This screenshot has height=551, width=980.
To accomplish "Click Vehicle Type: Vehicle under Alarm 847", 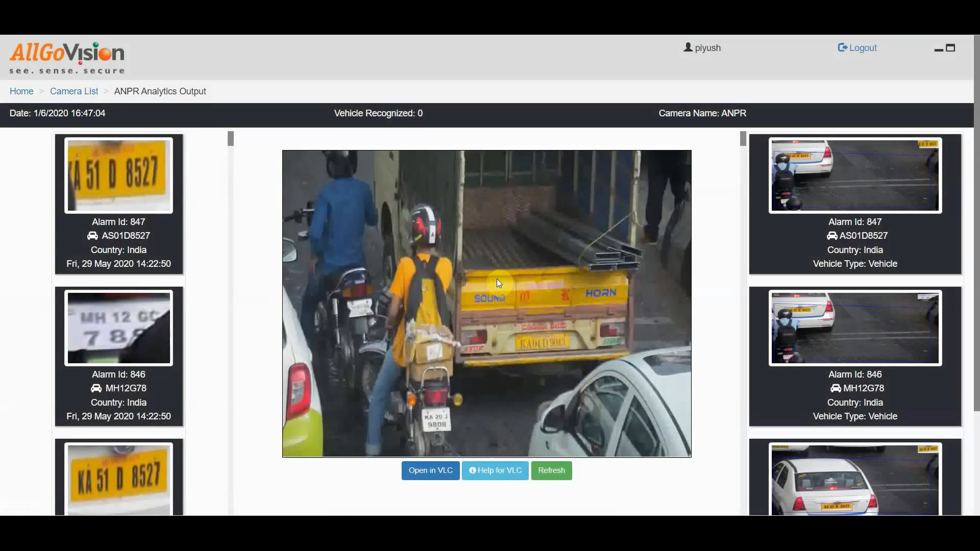I will [x=855, y=264].
